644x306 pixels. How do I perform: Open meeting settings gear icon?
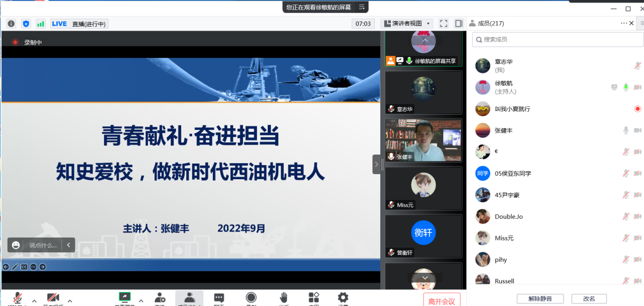343,297
